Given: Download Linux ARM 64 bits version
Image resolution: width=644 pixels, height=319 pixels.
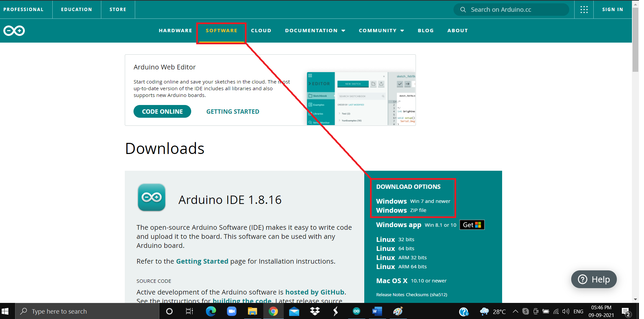Looking at the screenshot, I should [401, 267].
